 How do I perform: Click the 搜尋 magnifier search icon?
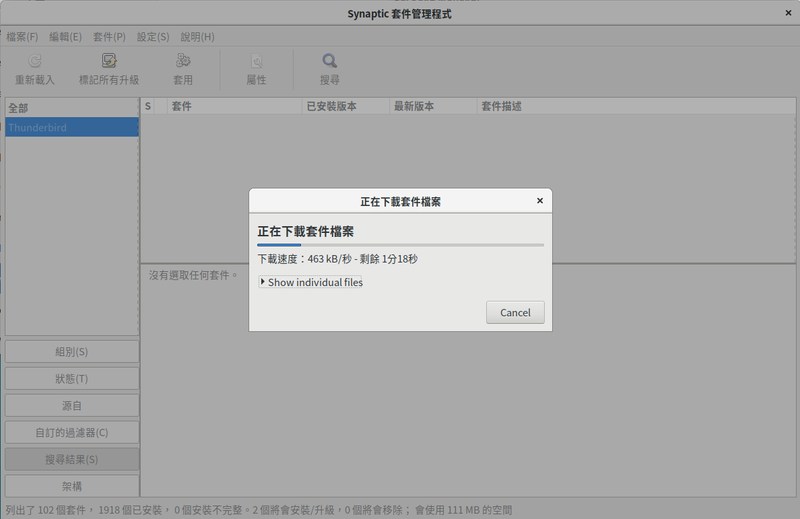[x=329, y=61]
